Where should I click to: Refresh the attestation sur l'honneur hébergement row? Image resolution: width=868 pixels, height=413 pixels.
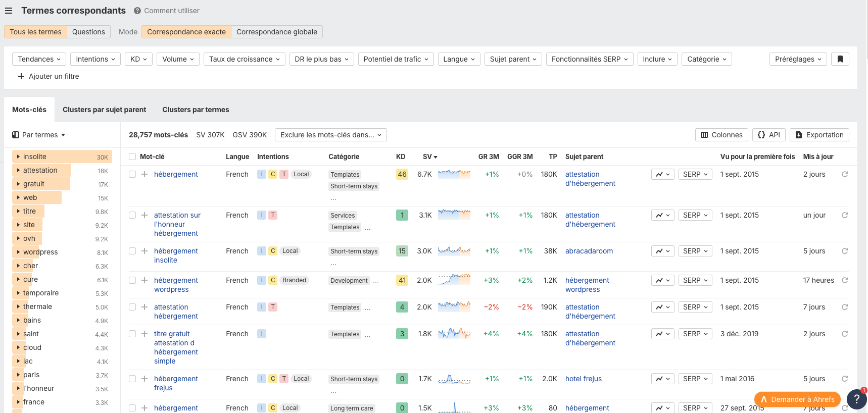pos(845,215)
